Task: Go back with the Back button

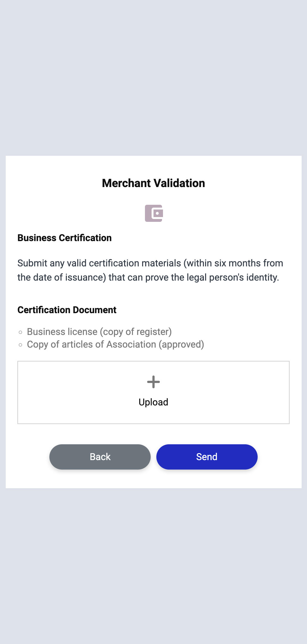Action: [x=100, y=457]
